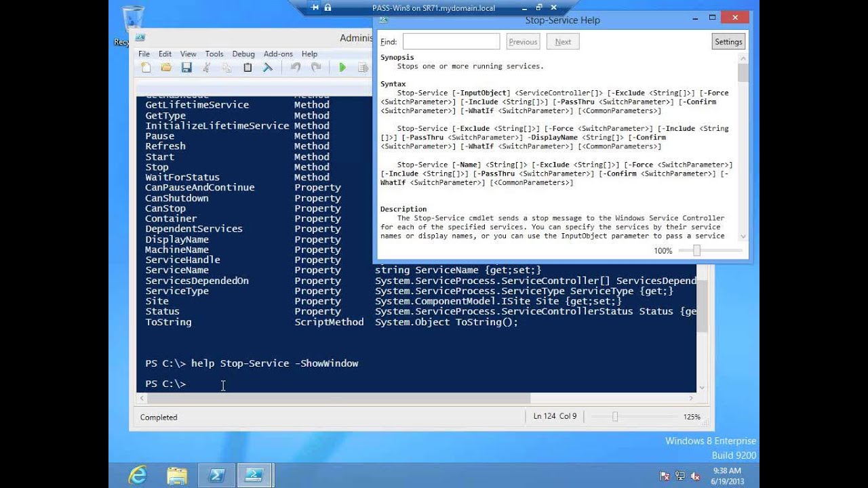Save the script with the floppy disk icon
The image size is (868, 488).
186,67
